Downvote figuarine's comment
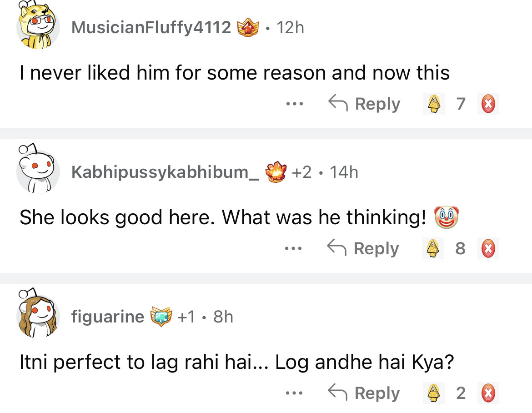Image resolution: width=532 pixels, height=413 pixels. pos(488,393)
